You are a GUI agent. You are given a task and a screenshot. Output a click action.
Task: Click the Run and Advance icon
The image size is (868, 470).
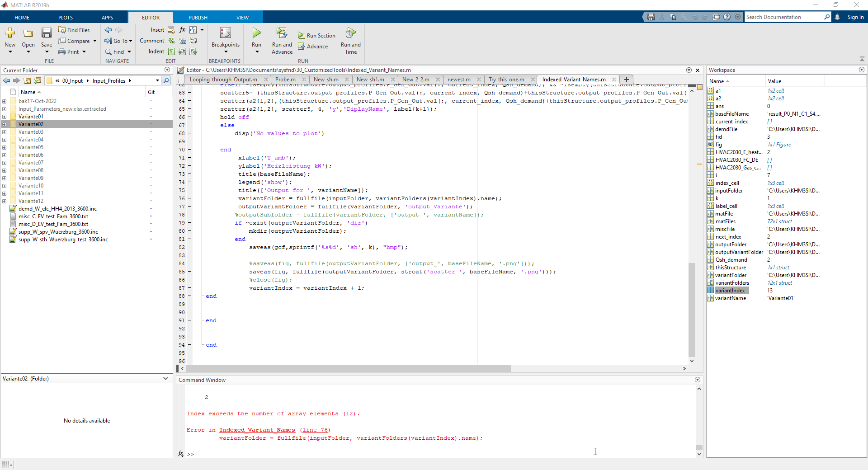click(282, 33)
